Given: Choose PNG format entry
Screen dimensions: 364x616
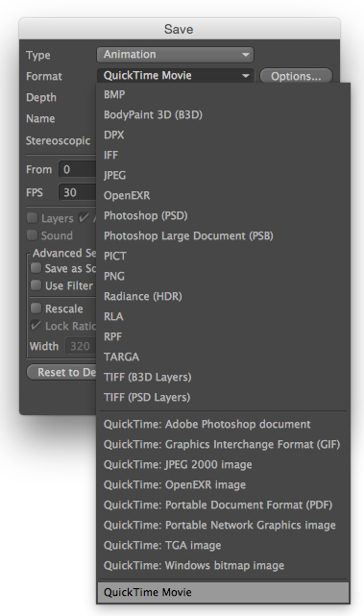Looking at the screenshot, I should tap(223, 276).
